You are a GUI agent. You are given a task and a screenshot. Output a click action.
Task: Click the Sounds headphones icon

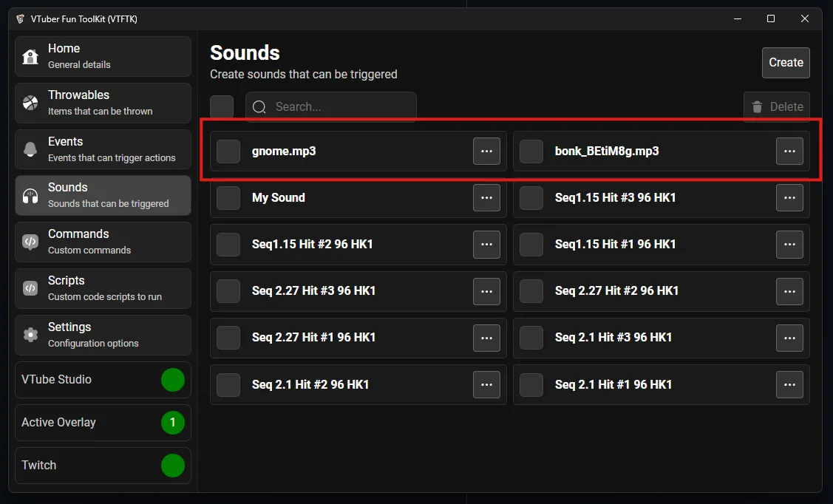pos(30,196)
